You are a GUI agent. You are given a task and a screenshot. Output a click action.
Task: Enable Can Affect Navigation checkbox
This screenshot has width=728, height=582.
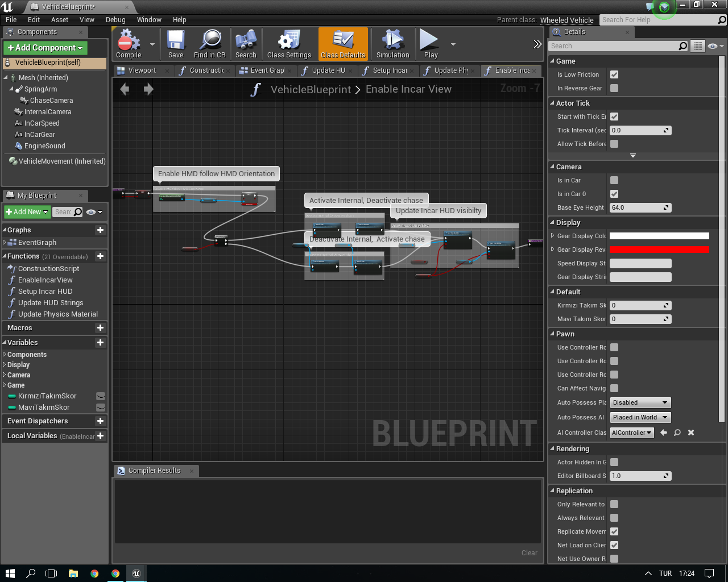614,388
